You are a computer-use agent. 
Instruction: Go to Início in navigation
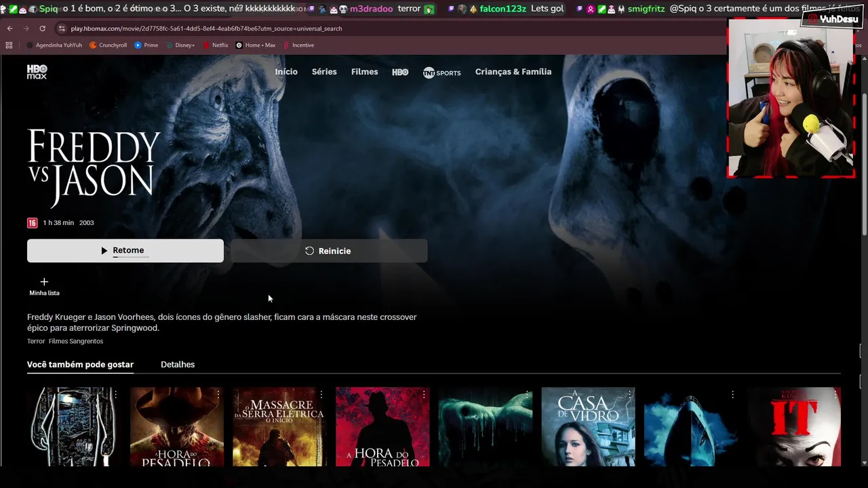click(286, 72)
